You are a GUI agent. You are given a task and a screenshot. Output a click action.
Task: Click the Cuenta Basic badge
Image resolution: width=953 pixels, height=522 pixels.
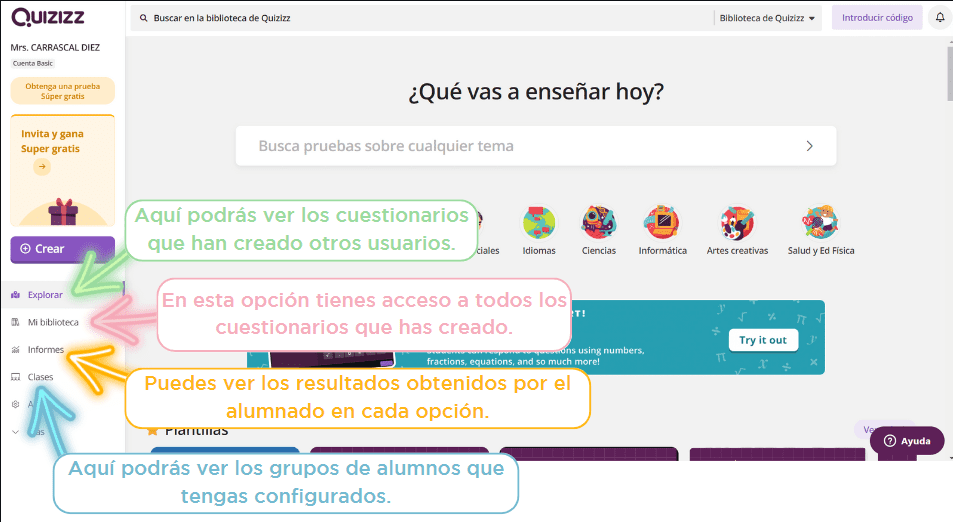(x=33, y=63)
